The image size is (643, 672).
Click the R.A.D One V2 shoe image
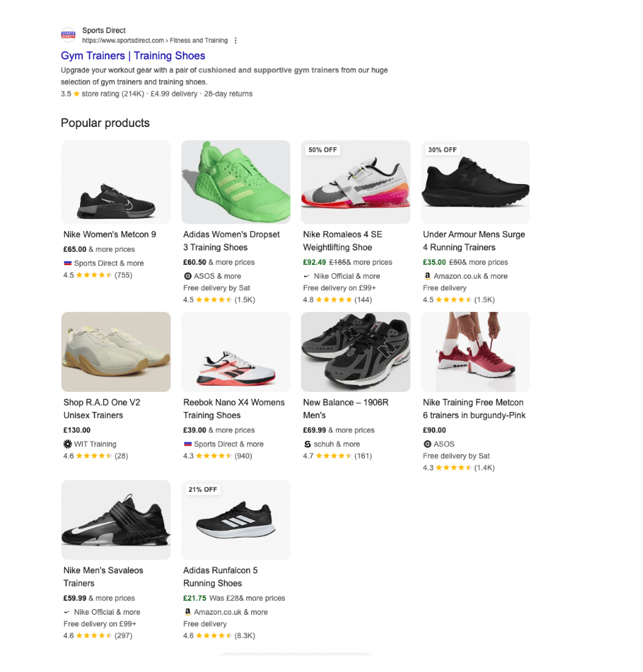[x=116, y=352]
